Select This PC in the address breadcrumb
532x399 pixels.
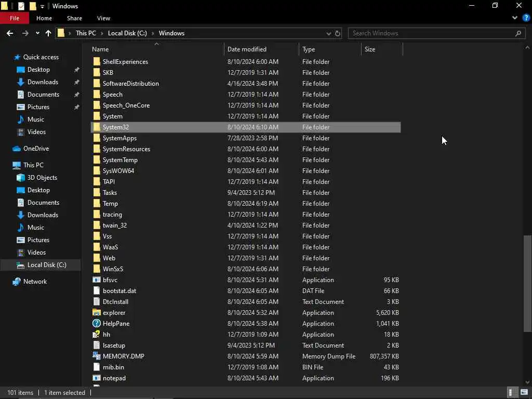pyautogui.click(x=86, y=33)
